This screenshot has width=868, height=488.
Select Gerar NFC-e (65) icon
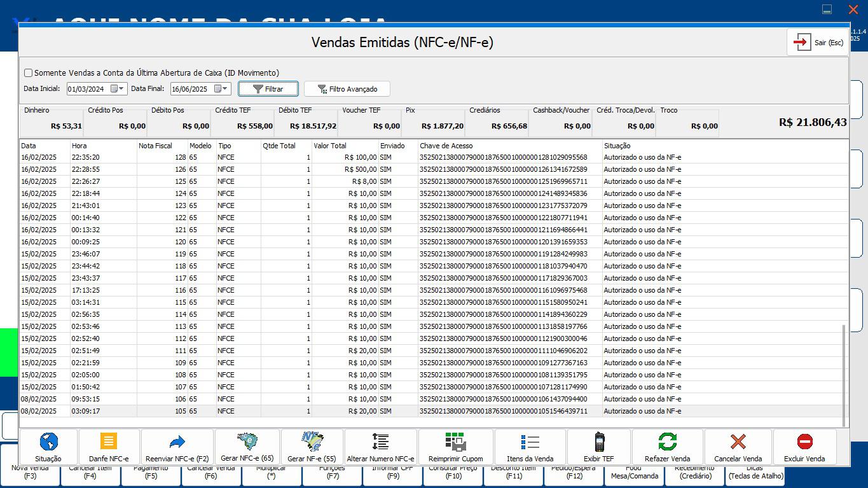pyautogui.click(x=247, y=440)
